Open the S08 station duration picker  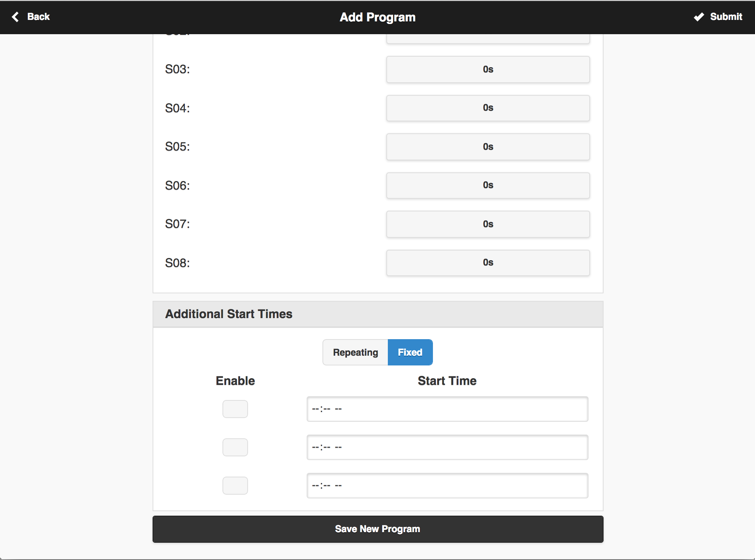(x=488, y=263)
